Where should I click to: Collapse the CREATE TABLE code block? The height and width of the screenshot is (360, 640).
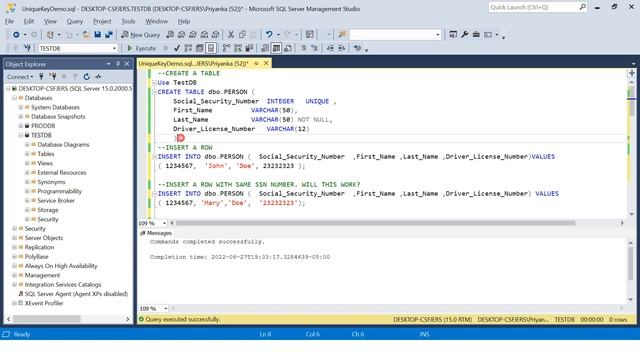[x=154, y=92]
